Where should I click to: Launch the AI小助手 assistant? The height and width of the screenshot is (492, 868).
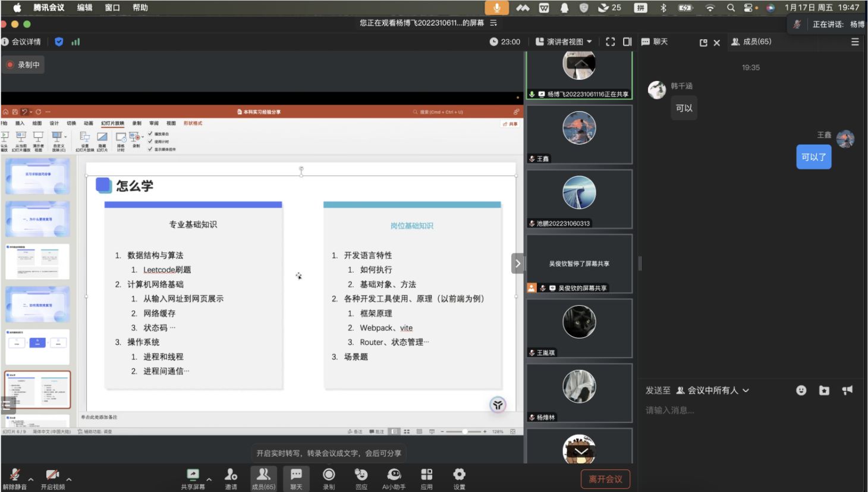(394, 475)
